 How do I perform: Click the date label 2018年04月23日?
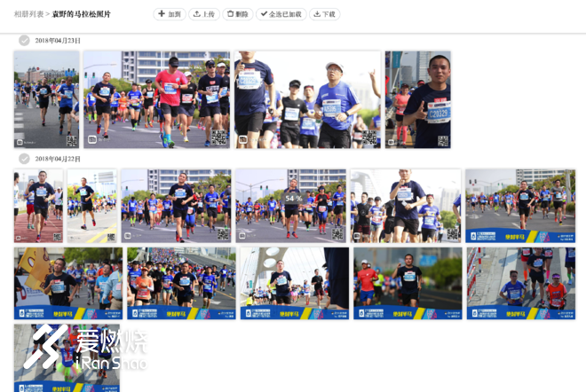point(58,40)
